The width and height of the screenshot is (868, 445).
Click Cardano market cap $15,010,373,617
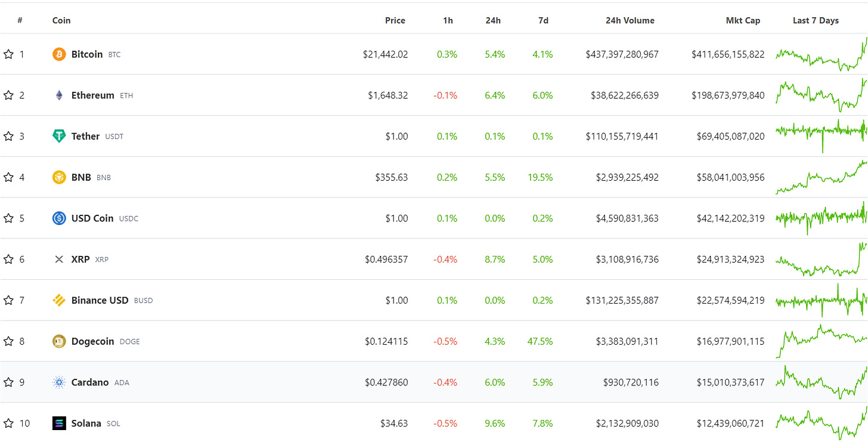coord(730,382)
